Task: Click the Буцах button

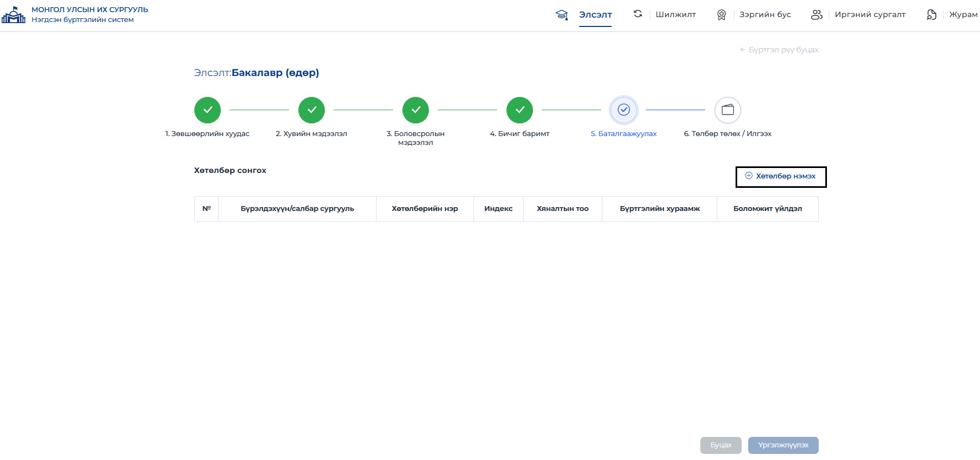Action: [721, 445]
